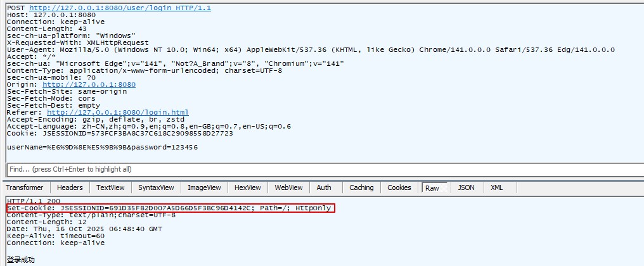Click the Origin http://127.0.0.1:8080 link
The height and width of the screenshot is (266, 644).
point(89,85)
